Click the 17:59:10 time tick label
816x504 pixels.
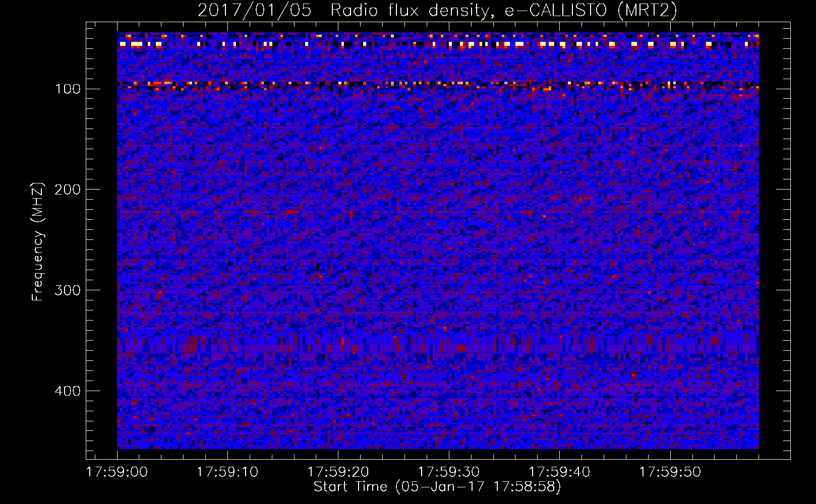click(x=227, y=472)
